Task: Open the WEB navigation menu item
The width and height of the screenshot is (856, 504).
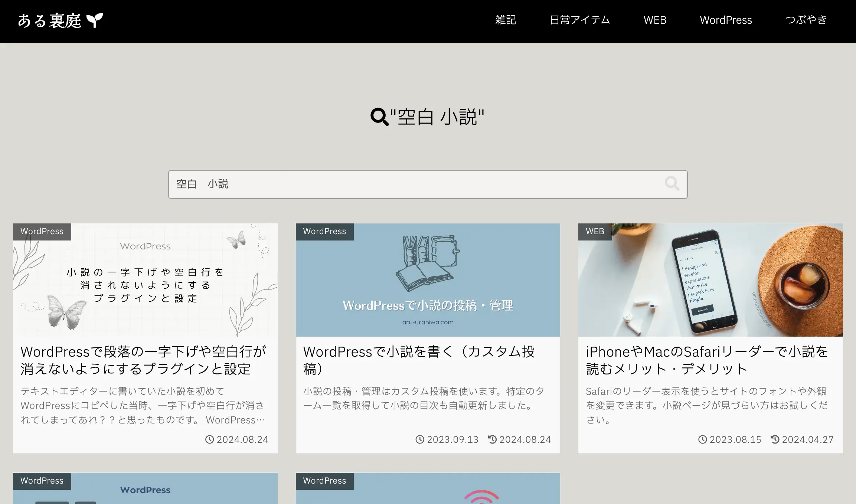Action: point(655,20)
